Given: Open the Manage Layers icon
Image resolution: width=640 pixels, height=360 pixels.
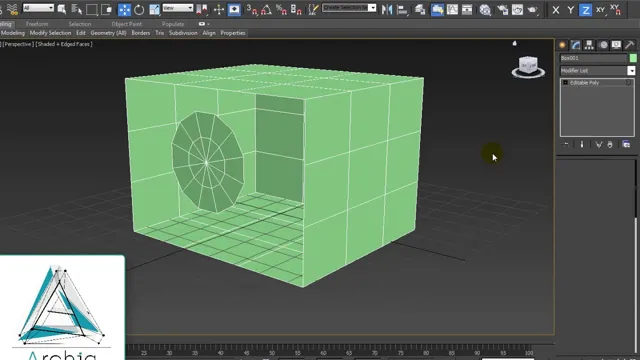Looking at the screenshot, I should (x=420, y=9).
